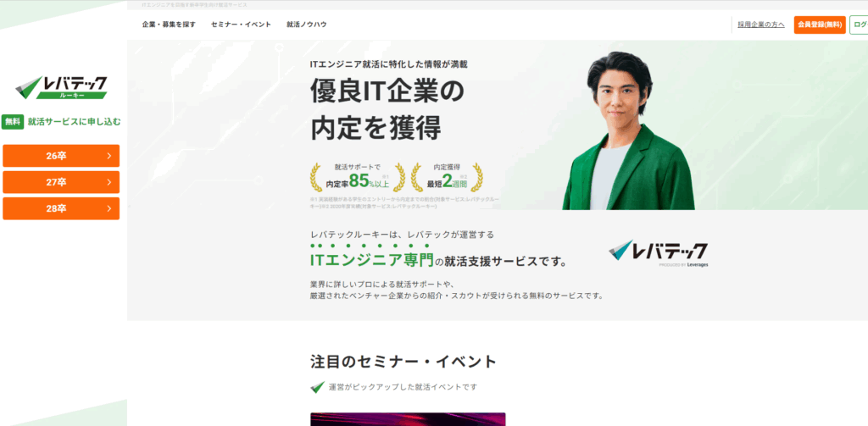This screenshot has height=426, width=868.
Task: Click the ログイン button at top right
Action: click(x=860, y=25)
